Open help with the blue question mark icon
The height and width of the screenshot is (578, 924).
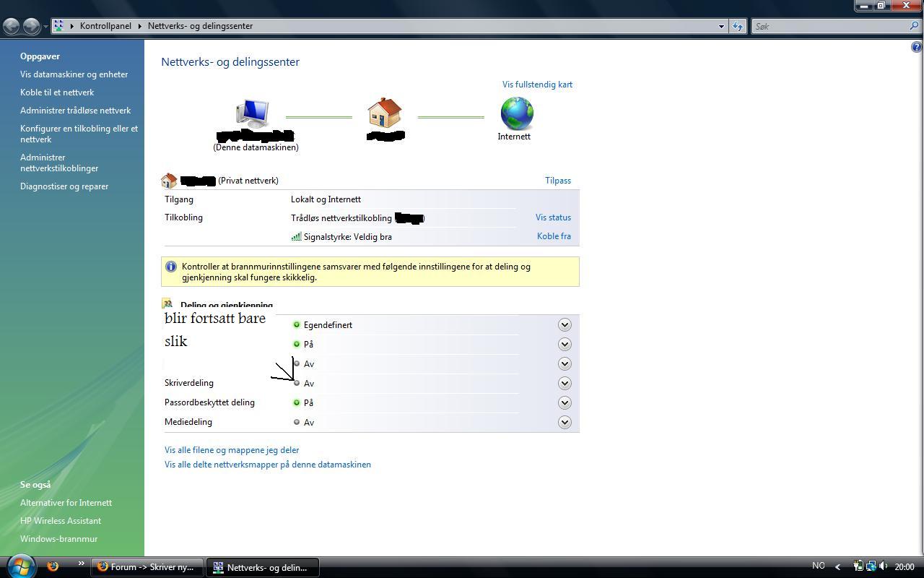(x=917, y=48)
